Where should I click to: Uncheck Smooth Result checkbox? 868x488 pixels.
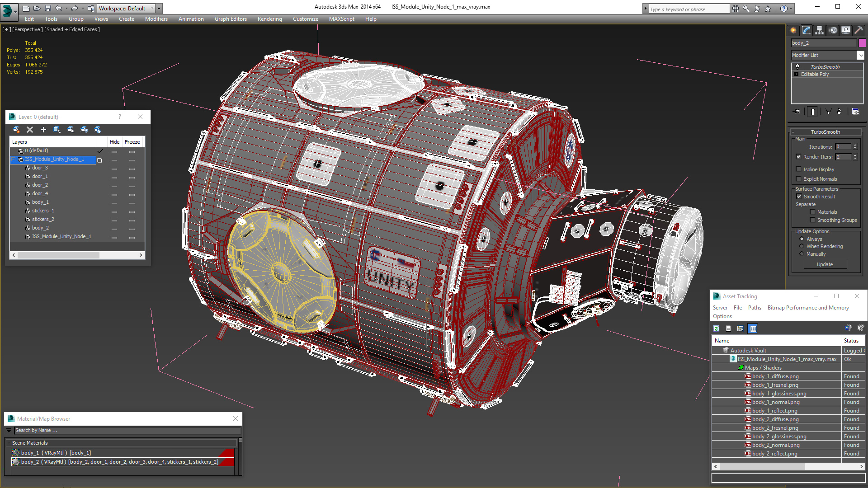click(x=799, y=197)
